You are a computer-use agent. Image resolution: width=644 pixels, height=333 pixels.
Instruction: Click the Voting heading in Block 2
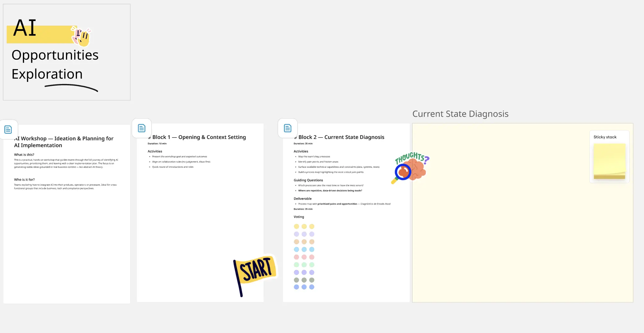[x=299, y=217]
